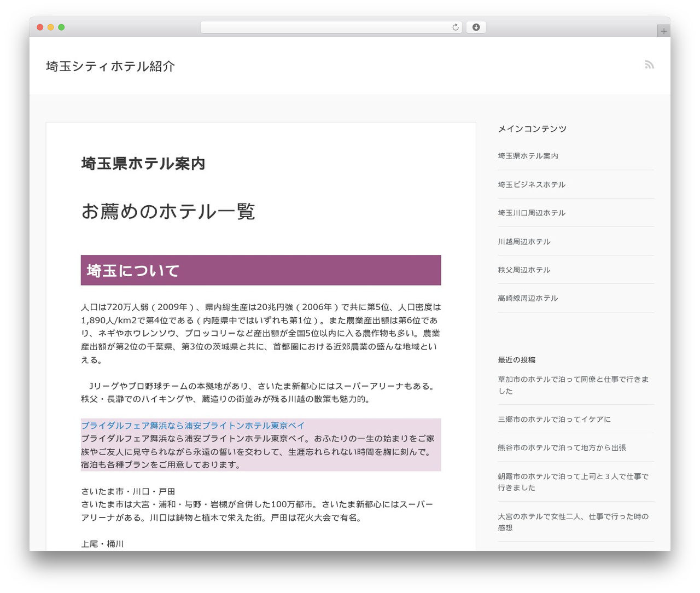
Task: Click the green maximize window button
Action: [x=61, y=27]
